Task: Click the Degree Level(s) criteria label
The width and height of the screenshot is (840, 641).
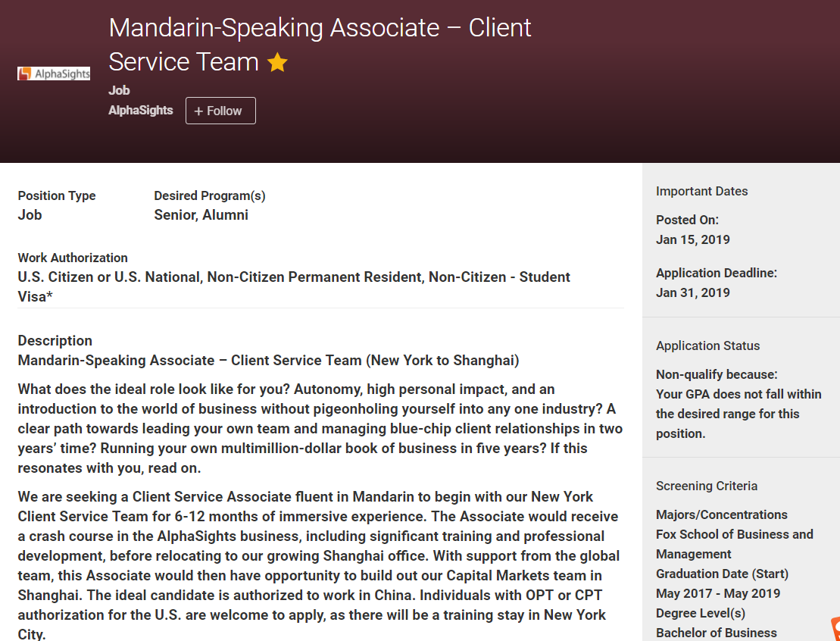Action: tap(701, 613)
